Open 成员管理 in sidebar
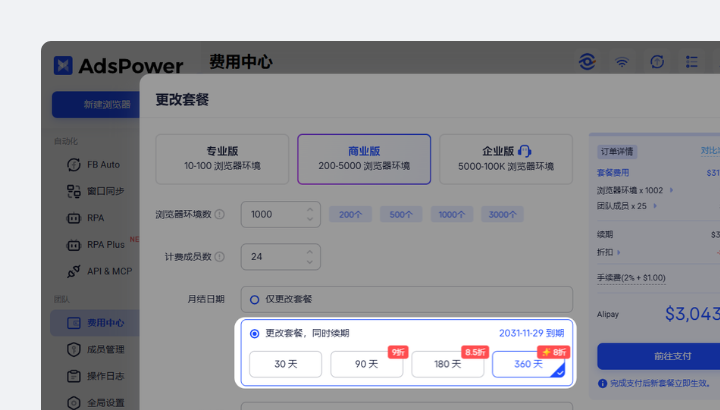Image resolution: width=720 pixels, height=410 pixels. [x=96, y=349]
